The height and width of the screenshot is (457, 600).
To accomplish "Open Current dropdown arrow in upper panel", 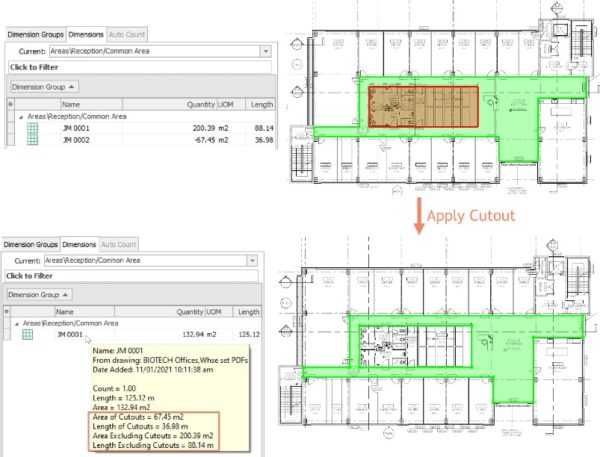I will (266, 51).
